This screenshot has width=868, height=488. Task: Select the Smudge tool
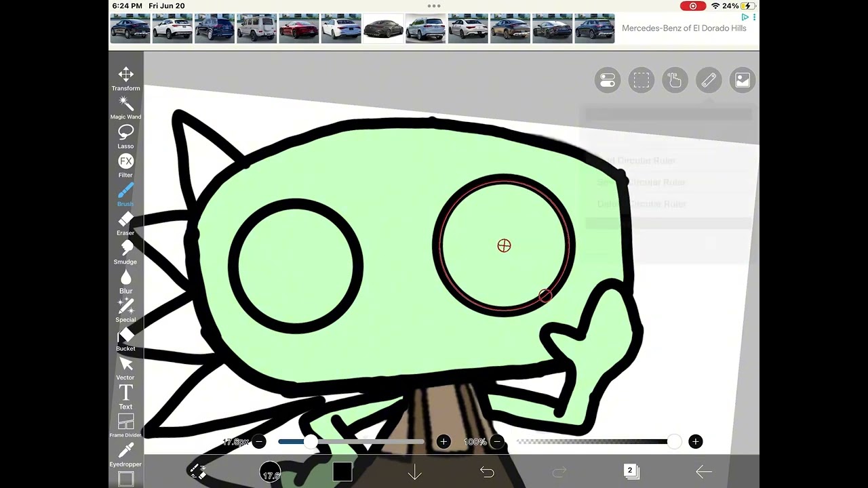point(125,253)
